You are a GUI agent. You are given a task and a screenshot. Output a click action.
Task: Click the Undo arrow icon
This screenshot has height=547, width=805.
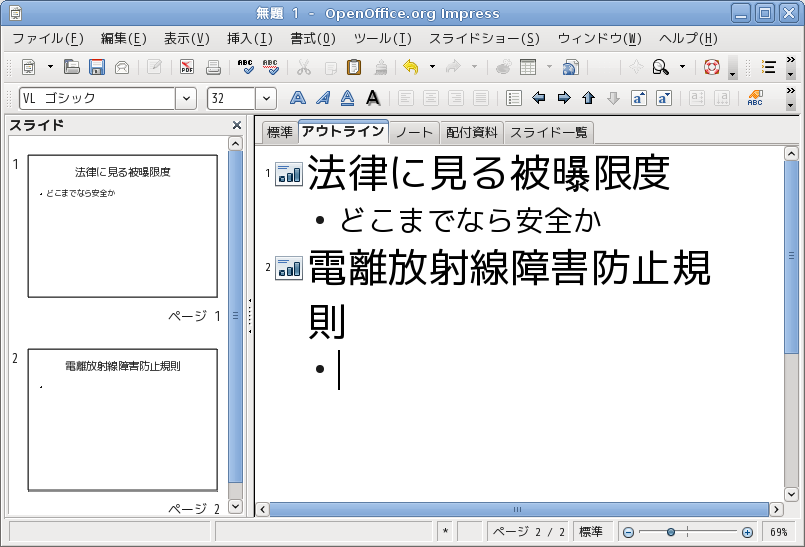(411, 67)
